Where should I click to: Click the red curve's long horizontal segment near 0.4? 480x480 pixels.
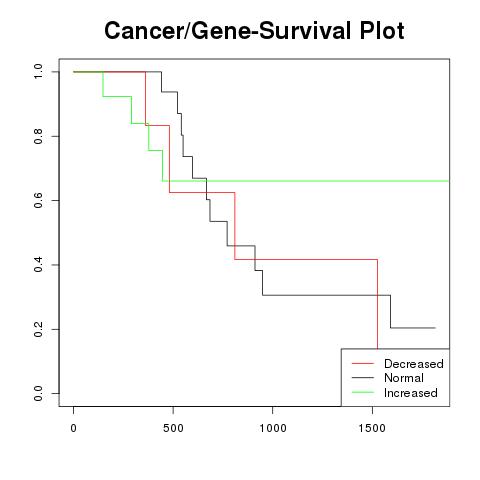pyautogui.click(x=306, y=259)
